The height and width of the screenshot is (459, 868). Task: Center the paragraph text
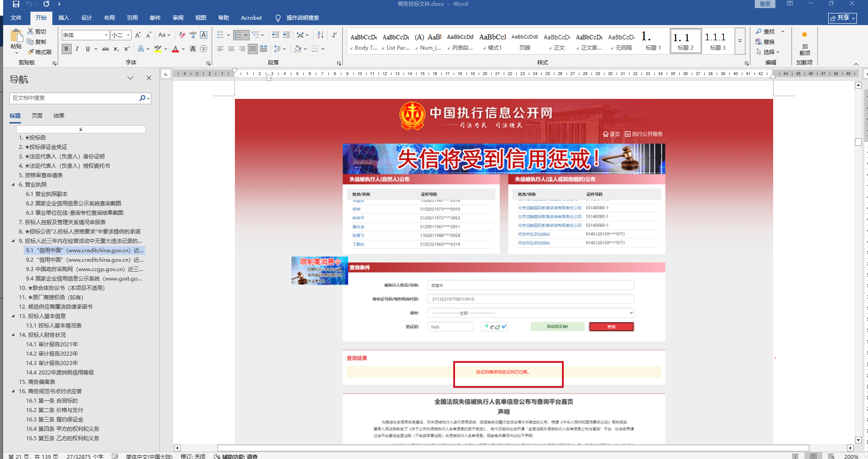point(231,49)
